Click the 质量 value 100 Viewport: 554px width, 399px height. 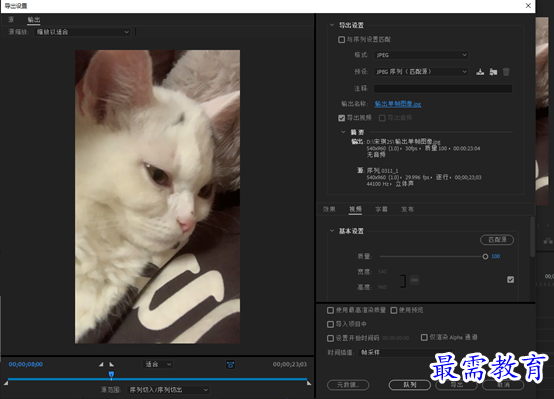coord(495,257)
